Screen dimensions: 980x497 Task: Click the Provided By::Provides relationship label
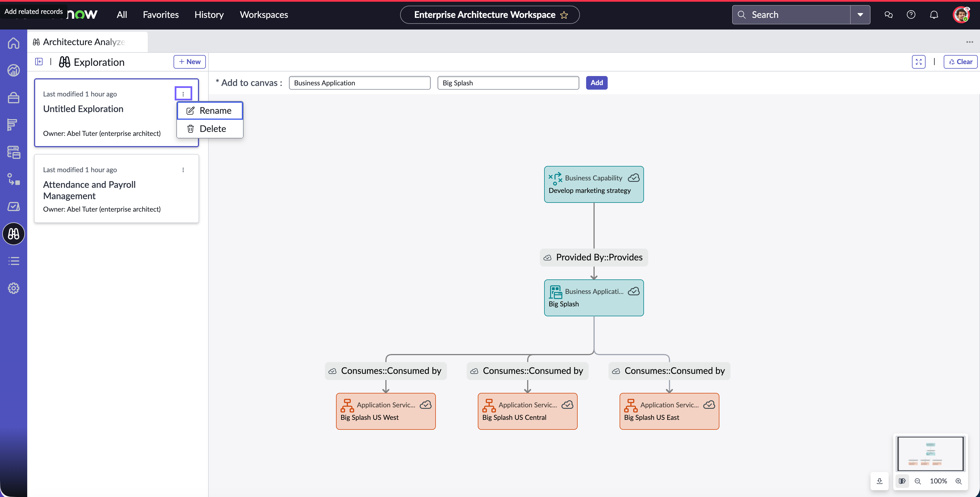(x=594, y=257)
